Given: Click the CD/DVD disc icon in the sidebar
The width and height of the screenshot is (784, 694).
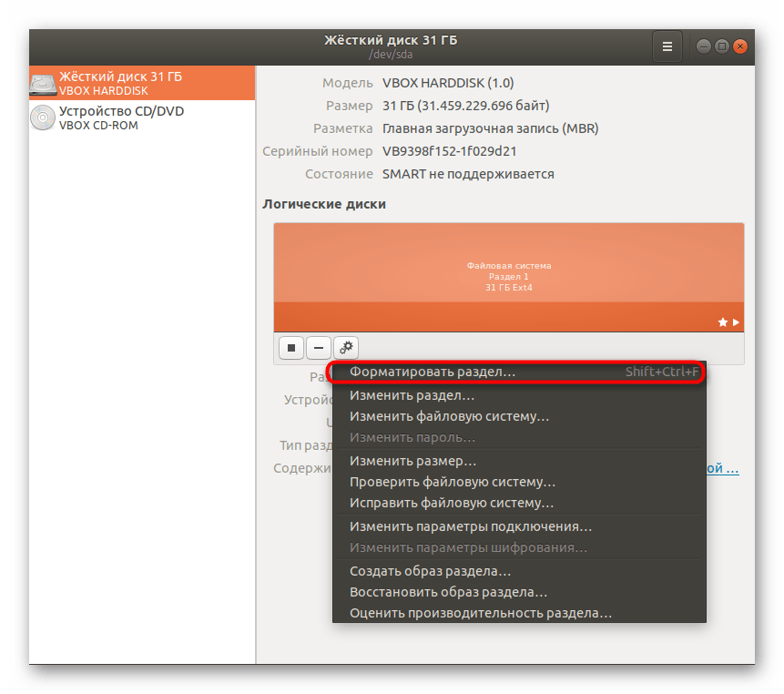Looking at the screenshot, I should pyautogui.click(x=42, y=118).
